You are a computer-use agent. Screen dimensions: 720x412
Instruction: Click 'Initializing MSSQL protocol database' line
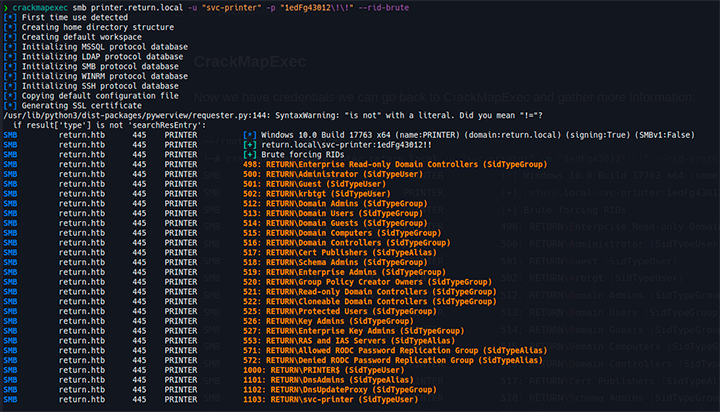click(105, 47)
